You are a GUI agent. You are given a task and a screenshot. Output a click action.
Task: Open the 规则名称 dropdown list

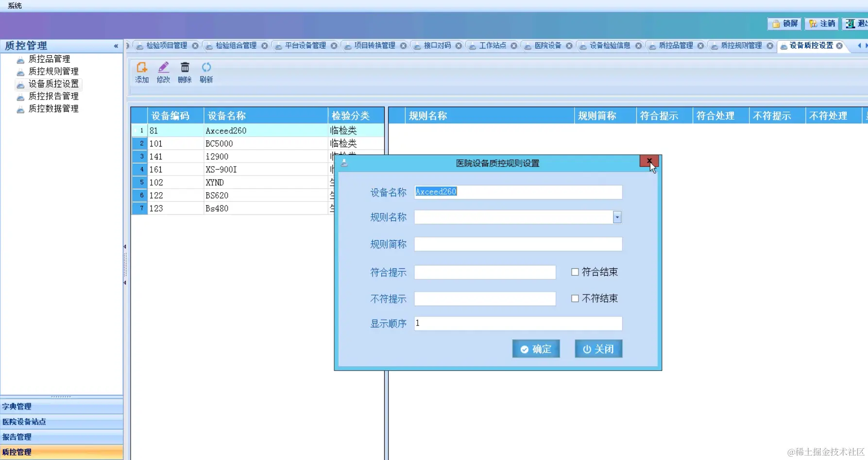tap(617, 217)
